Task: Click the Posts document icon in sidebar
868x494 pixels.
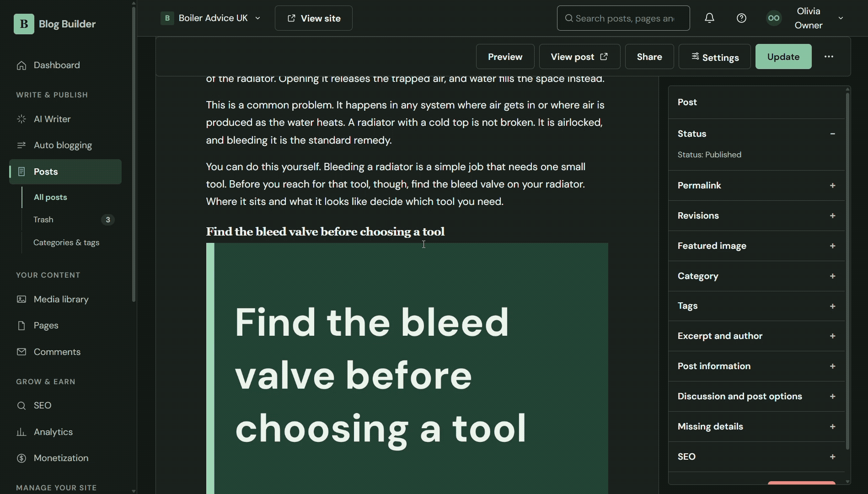Action: 21,172
